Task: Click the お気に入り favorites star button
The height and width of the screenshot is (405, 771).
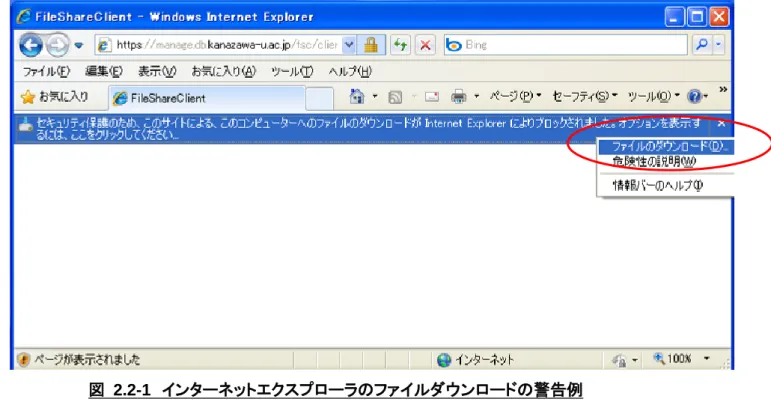Action: (x=55, y=97)
